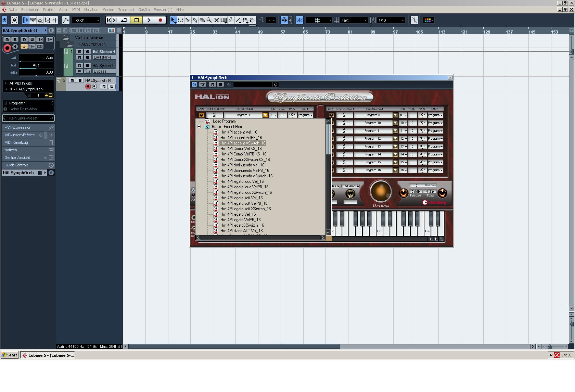Open the VST Expression inspector tab
575x392 pixels.
pyautogui.click(x=28, y=127)
